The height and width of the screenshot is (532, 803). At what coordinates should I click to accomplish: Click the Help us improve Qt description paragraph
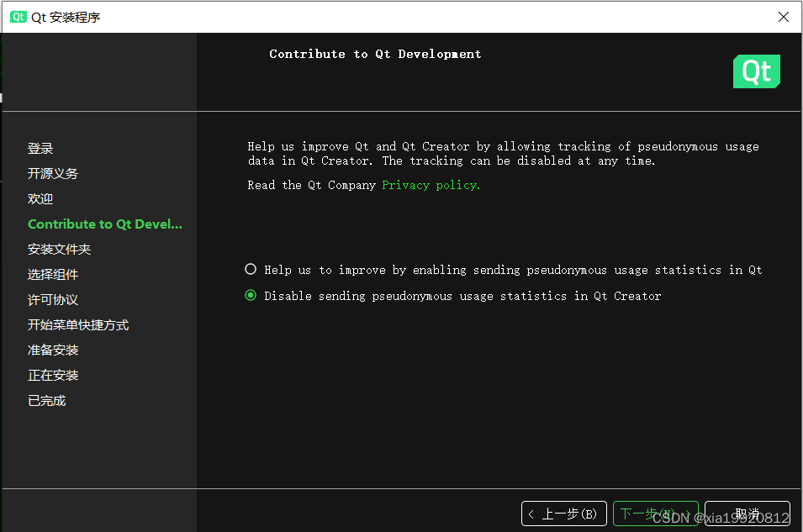tap(503, 154)
